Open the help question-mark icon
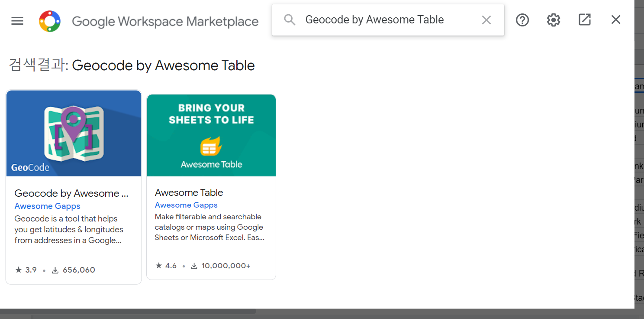Viewport: 644px width, 319px height. click(522, 20)
